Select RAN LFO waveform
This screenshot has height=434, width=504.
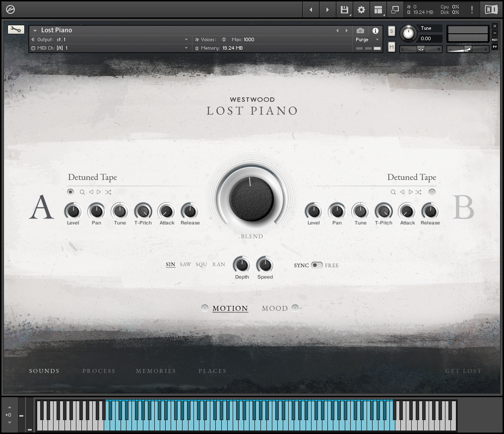(x=219, y=265)
